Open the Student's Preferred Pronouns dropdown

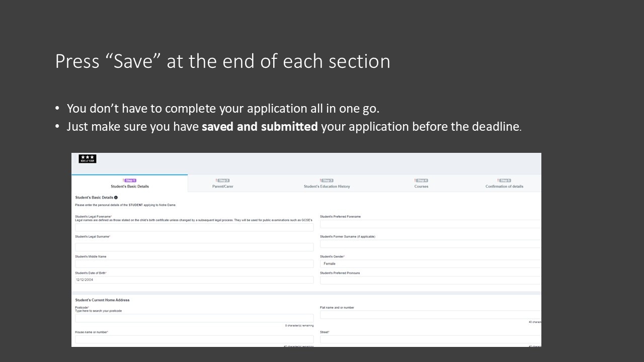pos(430,280)
